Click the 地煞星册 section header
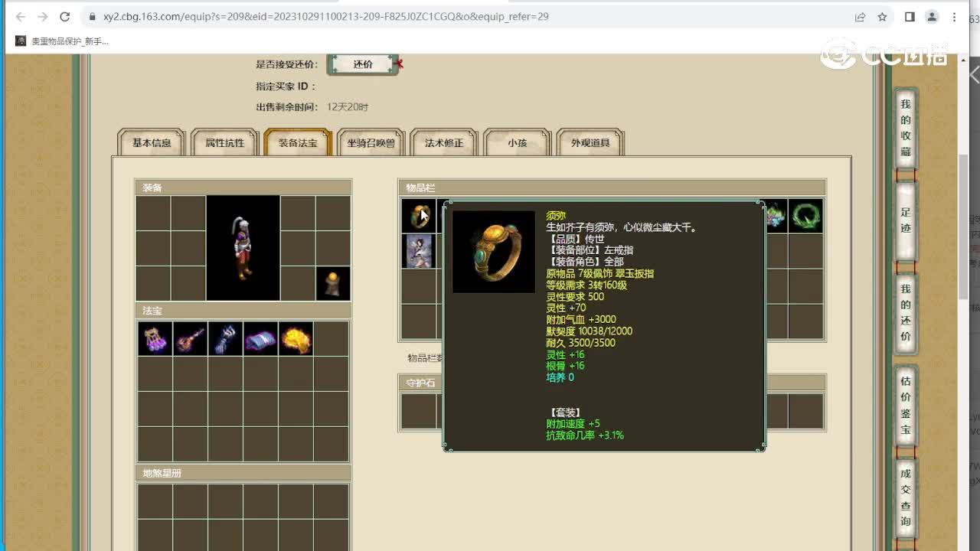The width and height of the screenshot is (980, 551). point(243,474)
